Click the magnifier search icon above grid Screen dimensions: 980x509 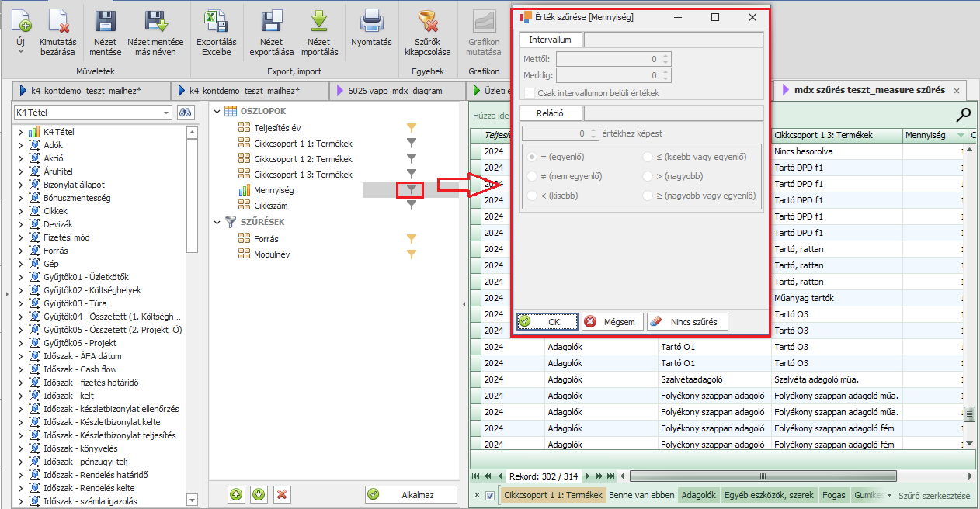coord(963,116)
